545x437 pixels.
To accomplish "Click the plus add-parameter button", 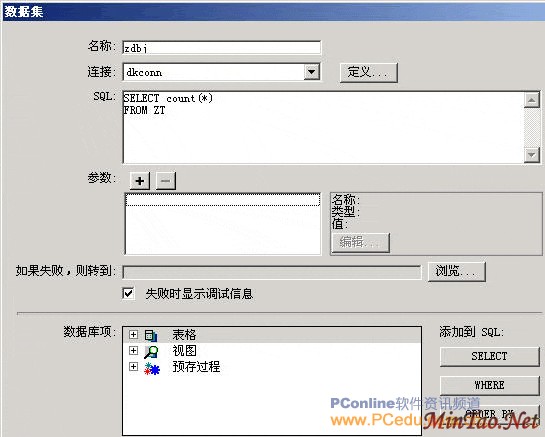I will [x=140, y=181].
